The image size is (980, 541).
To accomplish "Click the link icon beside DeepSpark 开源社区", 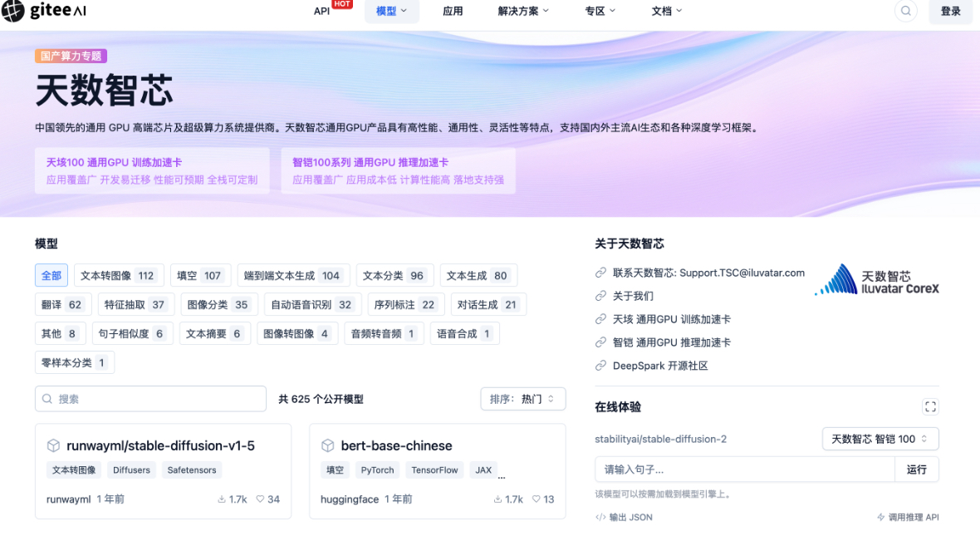I will tap(600, 366).
